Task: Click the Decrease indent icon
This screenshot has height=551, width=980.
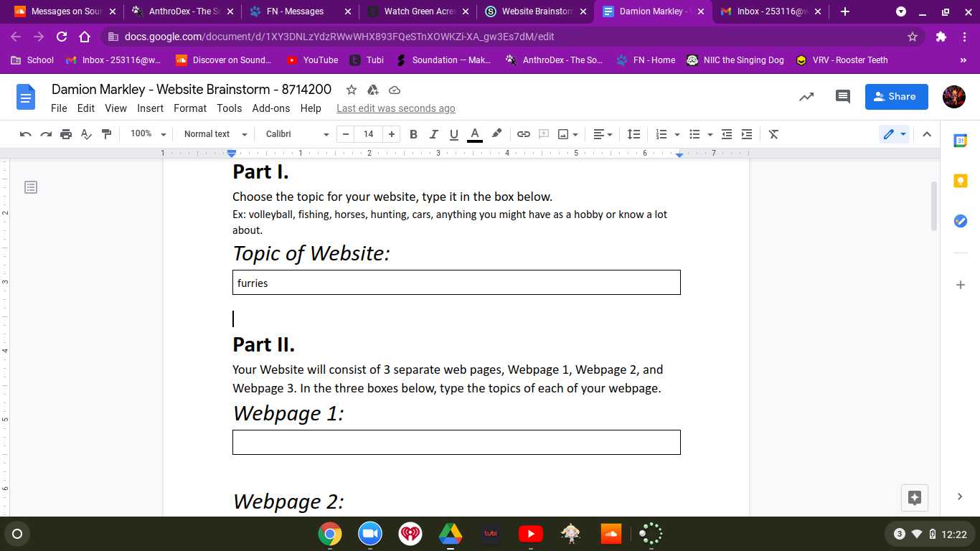Action: (x=727, y=134)
